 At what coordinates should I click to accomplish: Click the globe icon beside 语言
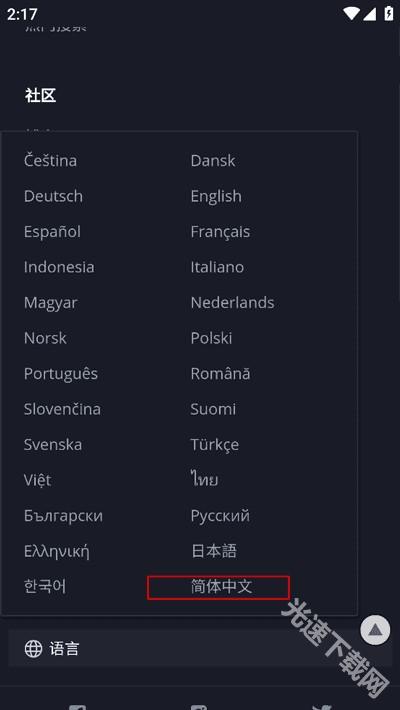(x=34, y=648)
